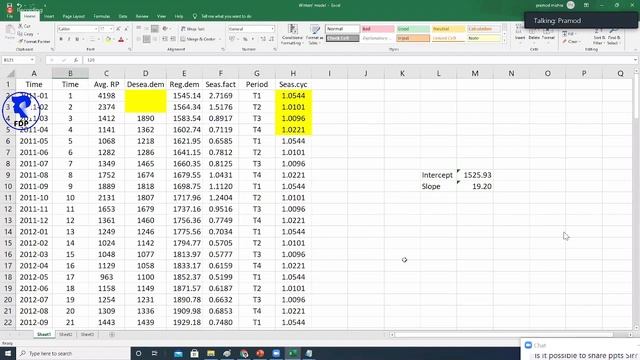Open the font size dropdown

coord(111,29)
